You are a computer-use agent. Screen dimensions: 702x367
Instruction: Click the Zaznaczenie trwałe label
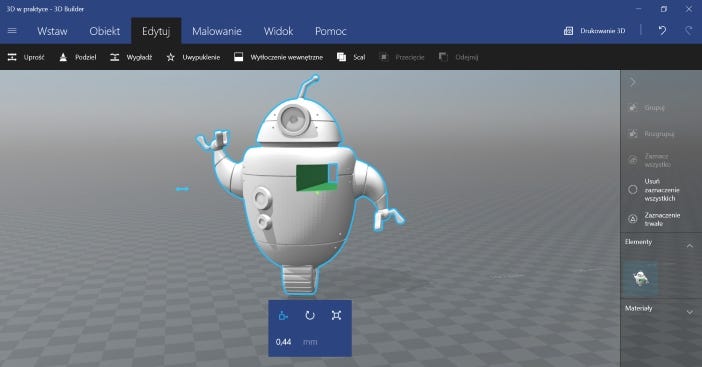[662, 219]
